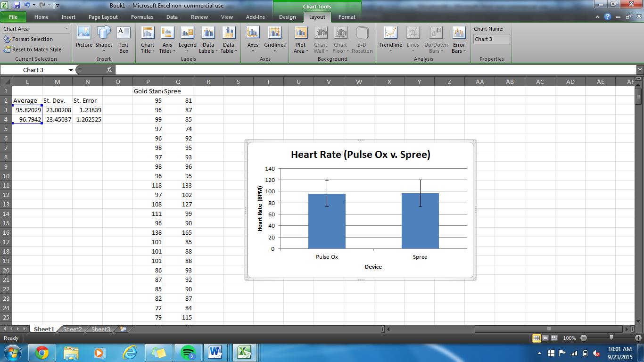Screen dimensions: 644x362
Task: Open the Chart Title options
Action: 148,40
